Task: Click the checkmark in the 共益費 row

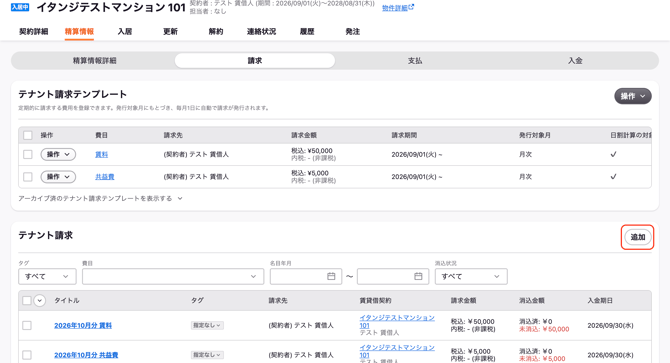Action: pyautogui.click(x=613, y=176)
